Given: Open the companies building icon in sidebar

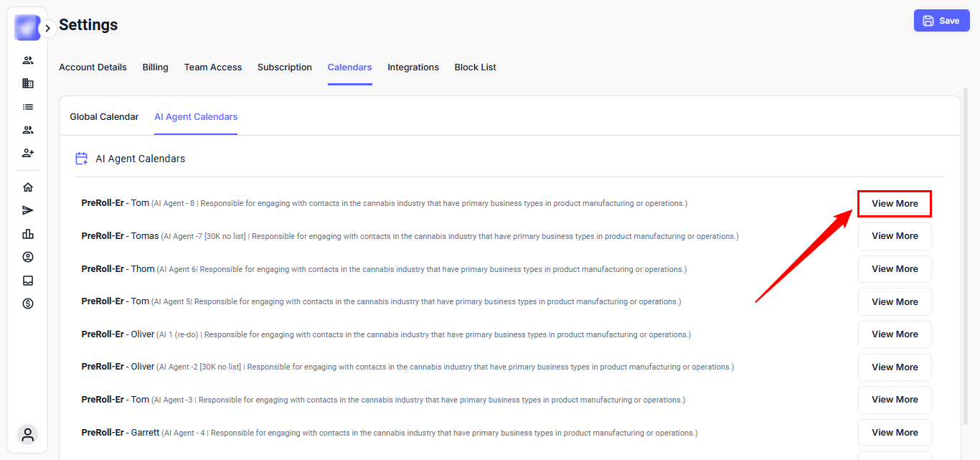Looking at the screenshot, I should [28, 83].
